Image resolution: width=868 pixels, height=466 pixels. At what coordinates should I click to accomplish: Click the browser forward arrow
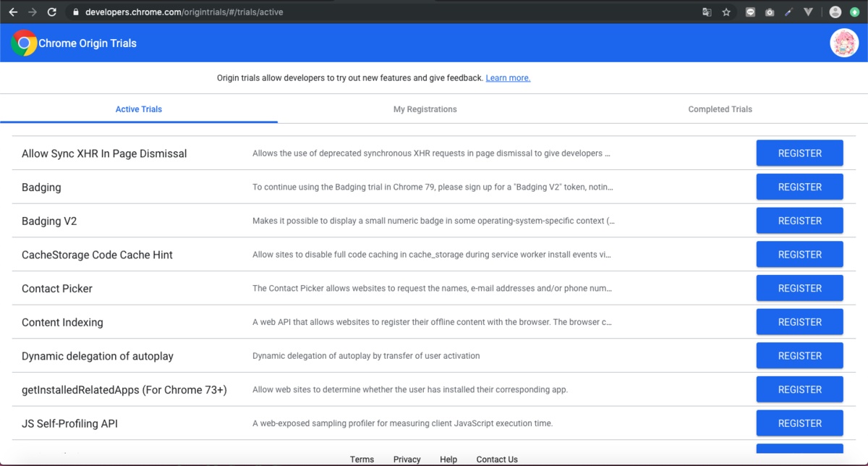33,12
